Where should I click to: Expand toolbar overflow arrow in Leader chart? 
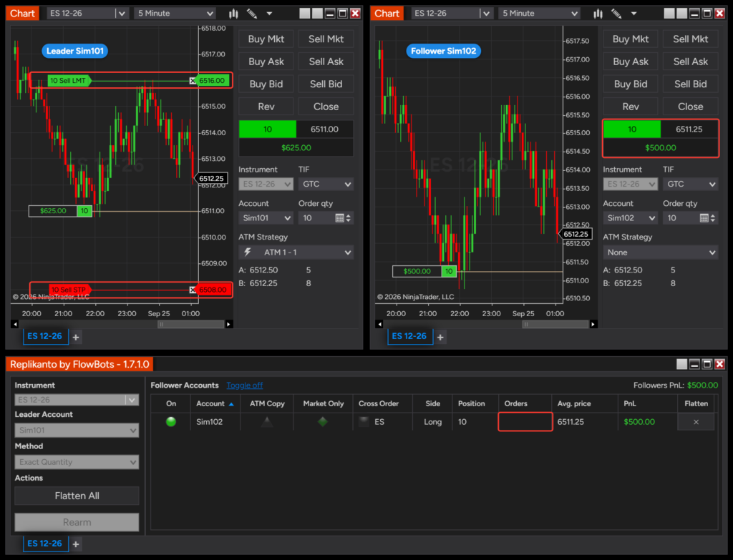pyautogui.click(x=269, y=14)
